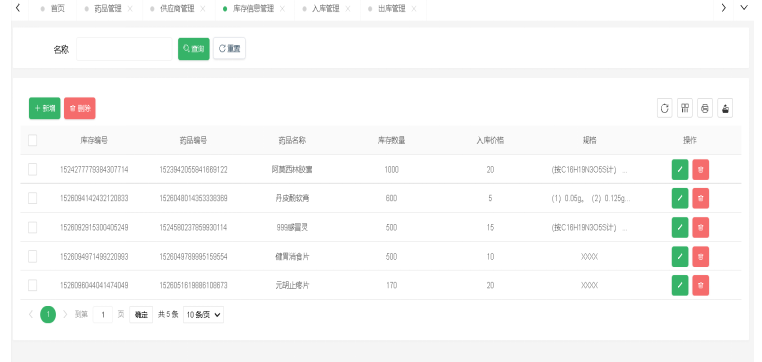Image resolution: width=762 pixels, height=362 pixels.
Task: Open the column filter settings icon
Action: pos(685,108)
